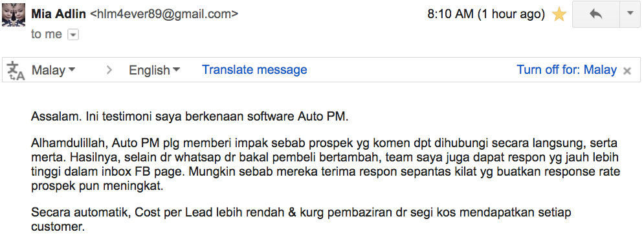Viewport: 644px width, 234px height.
Task: Open the English target language dropdown
Action: coord(155,70)
